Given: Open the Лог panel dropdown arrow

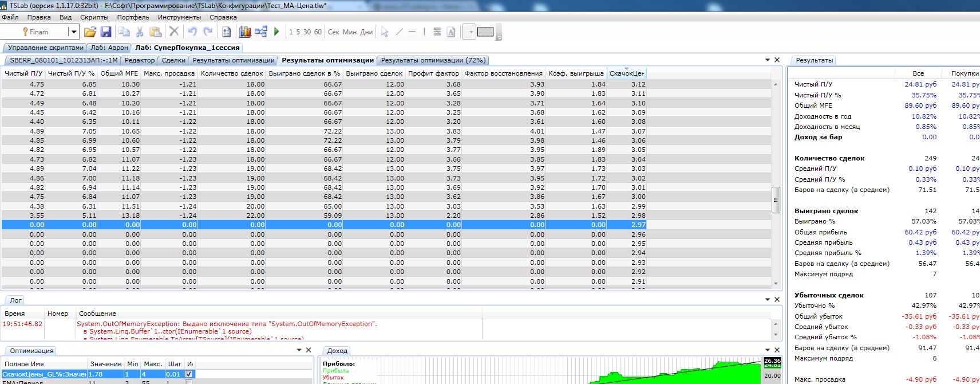Looking at the screenshot, I should click(768, 300).
